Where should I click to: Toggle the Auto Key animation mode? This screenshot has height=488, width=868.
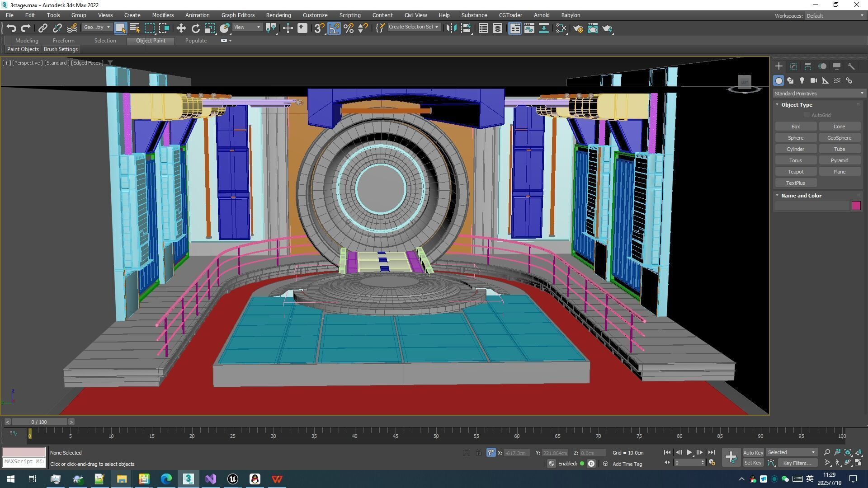click(753, 452)
